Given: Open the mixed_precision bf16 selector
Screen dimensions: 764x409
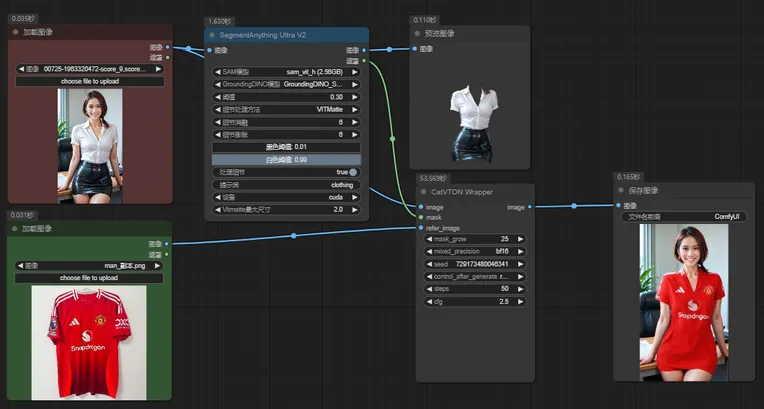Looking at the screenshot, I should coord(477,251).
